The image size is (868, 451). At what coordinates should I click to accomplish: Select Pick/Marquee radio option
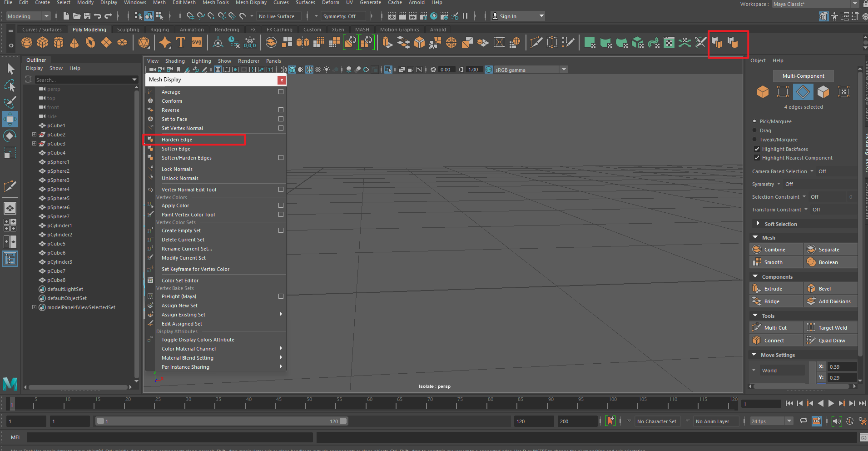[754, 121]
